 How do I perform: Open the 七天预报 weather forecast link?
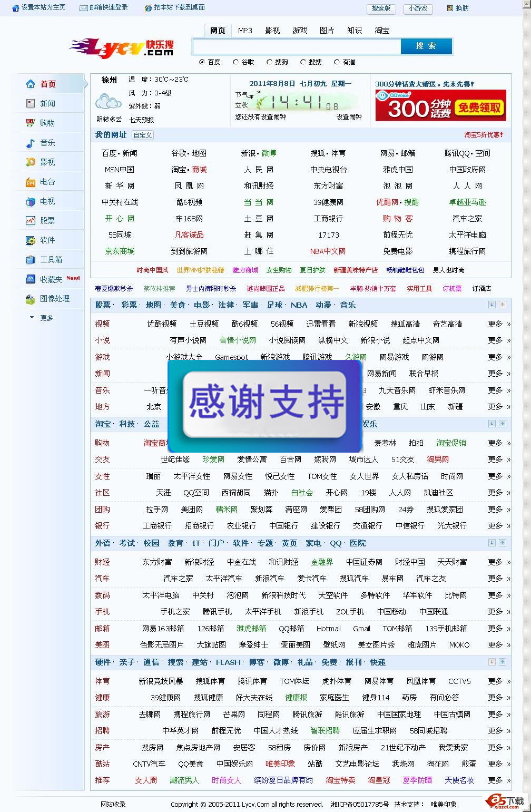142,120
